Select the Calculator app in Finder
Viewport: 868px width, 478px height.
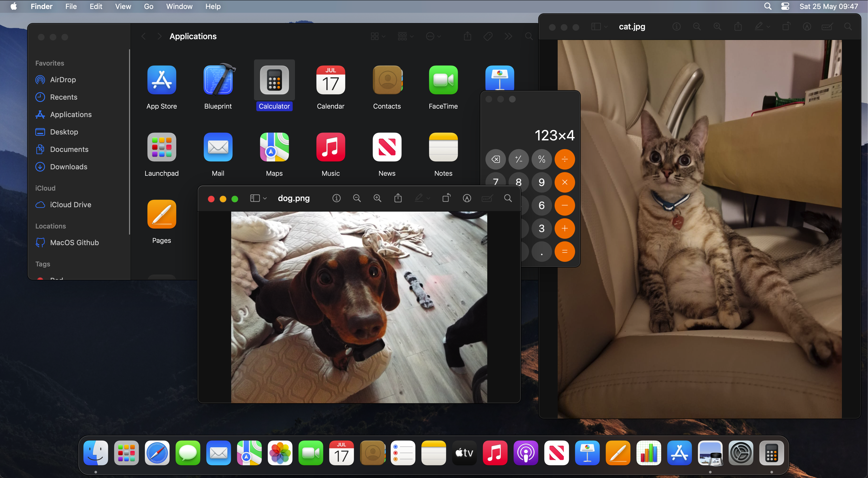274,80
